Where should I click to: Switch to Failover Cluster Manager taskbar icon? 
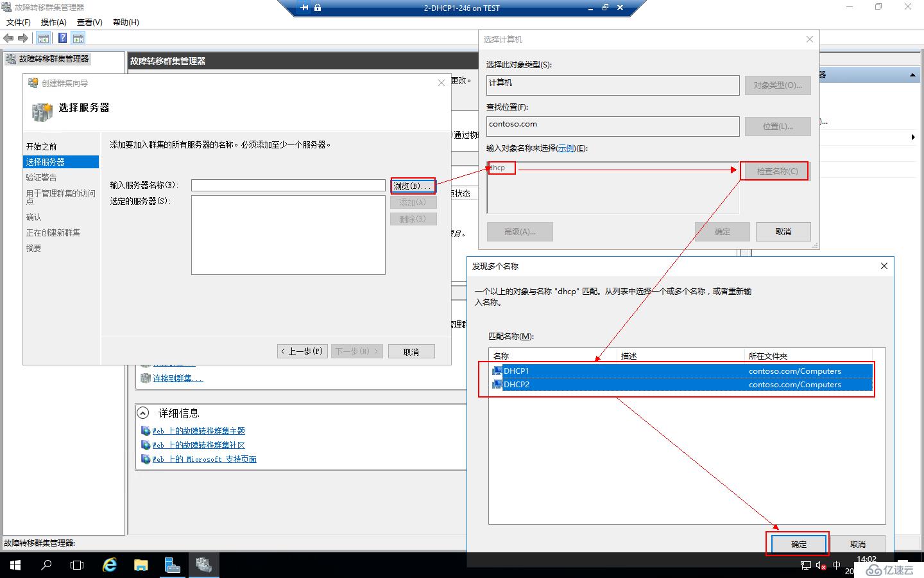coord(204,565)
